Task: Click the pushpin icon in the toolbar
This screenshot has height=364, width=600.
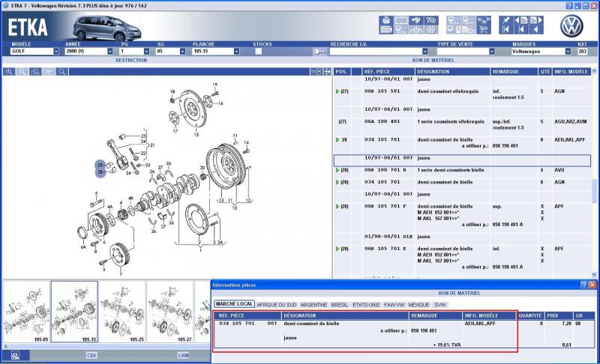Action: [x=505, y=20]
